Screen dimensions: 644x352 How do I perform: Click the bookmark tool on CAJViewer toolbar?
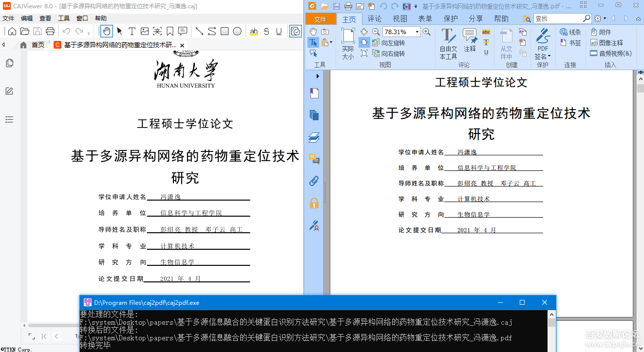pyautogui.click(x=169, y=32)
